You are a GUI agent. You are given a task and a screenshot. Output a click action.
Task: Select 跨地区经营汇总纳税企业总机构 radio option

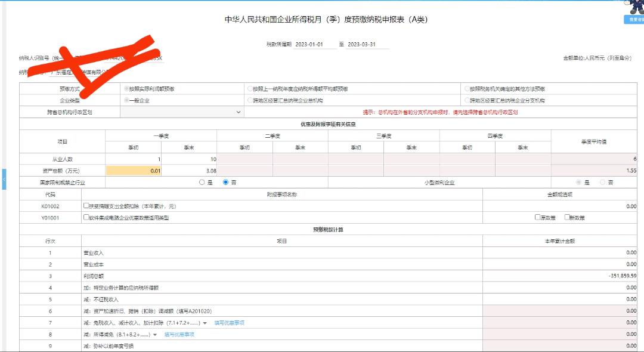pyautogui.click(x=249, y=100)
